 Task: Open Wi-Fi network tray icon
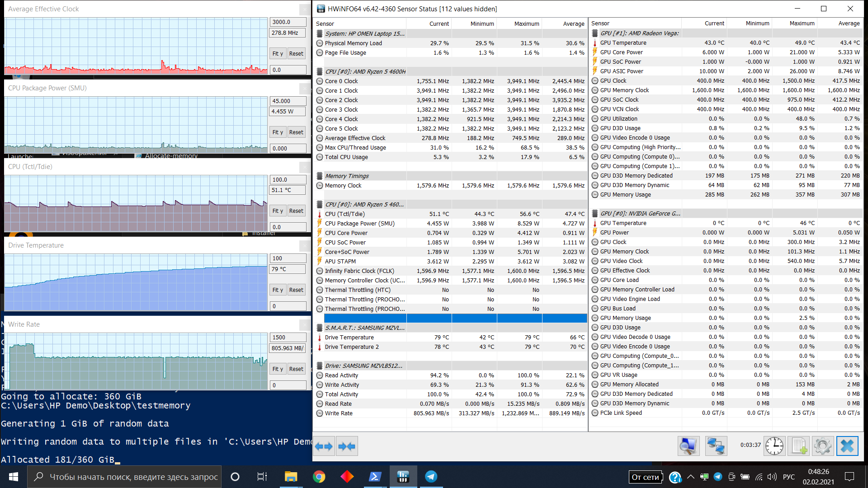tap(759, 477)
